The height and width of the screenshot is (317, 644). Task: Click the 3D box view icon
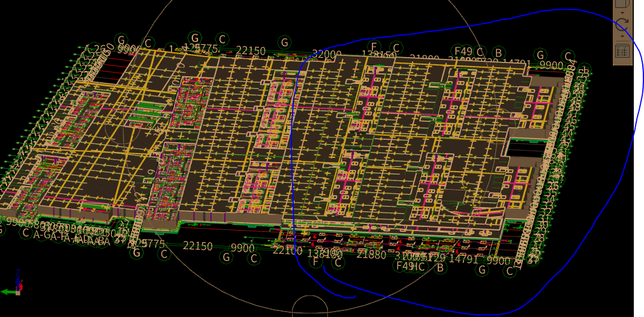point(622,3)
